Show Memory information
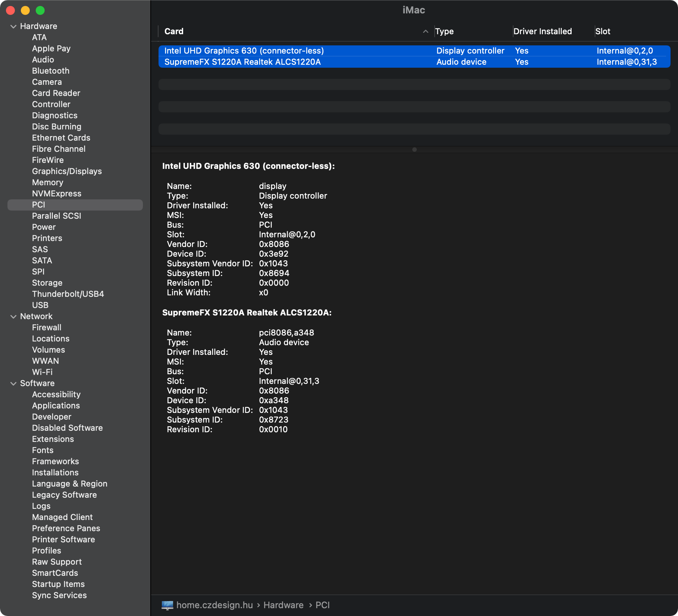678x616 pixels. pos(48,183)
